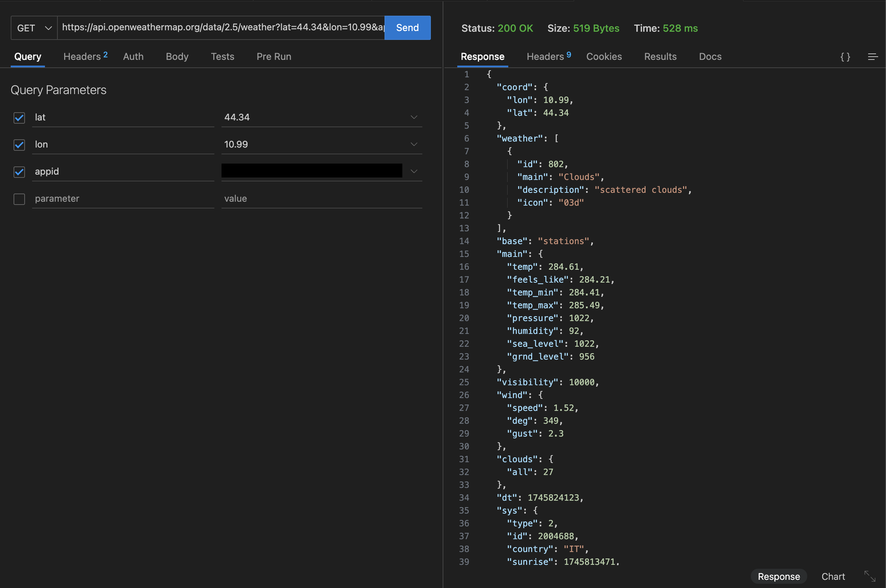
Task: Open the Docs tab
Action: pos(710,57)
